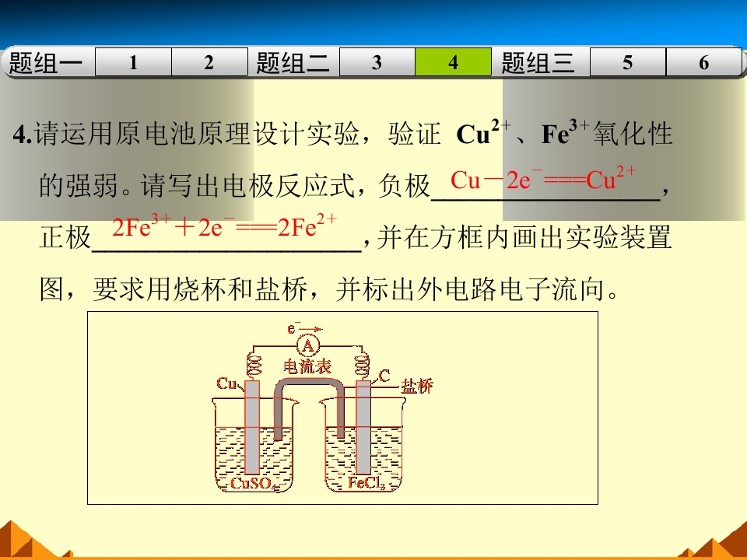Click the C electrode label
Image resolution: width=747 pixels, height=560 pixels.
pos(384,376)
